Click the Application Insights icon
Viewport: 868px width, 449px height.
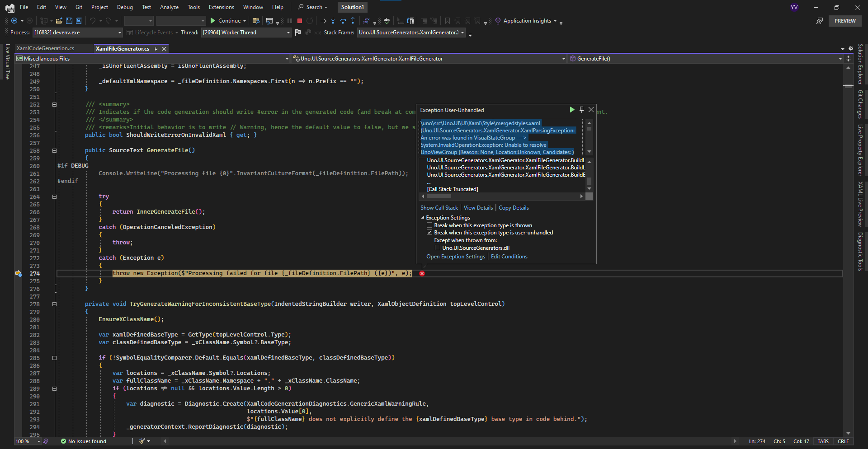[497, 20]
